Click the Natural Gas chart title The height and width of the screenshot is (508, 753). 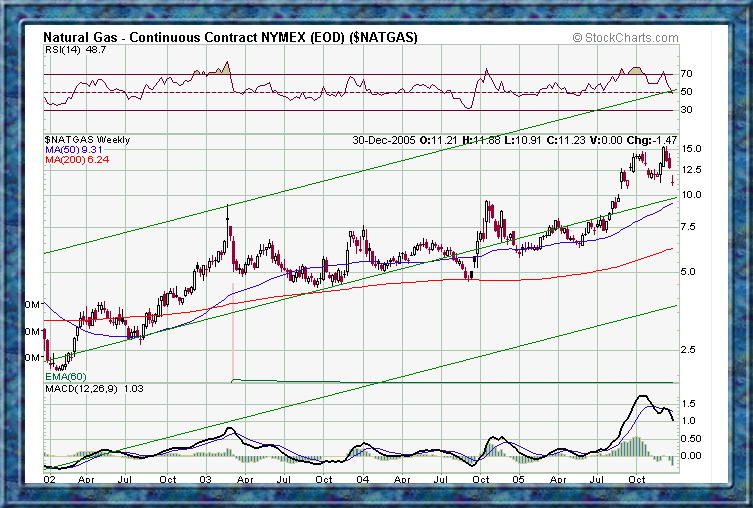click(x=230, y=37)
